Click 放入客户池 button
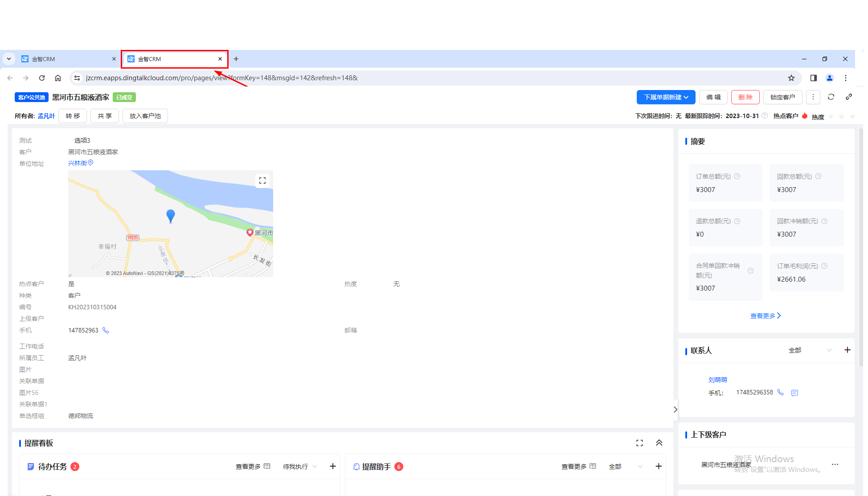This screenshot has width=868, height=496. click(x=145, y=116)
